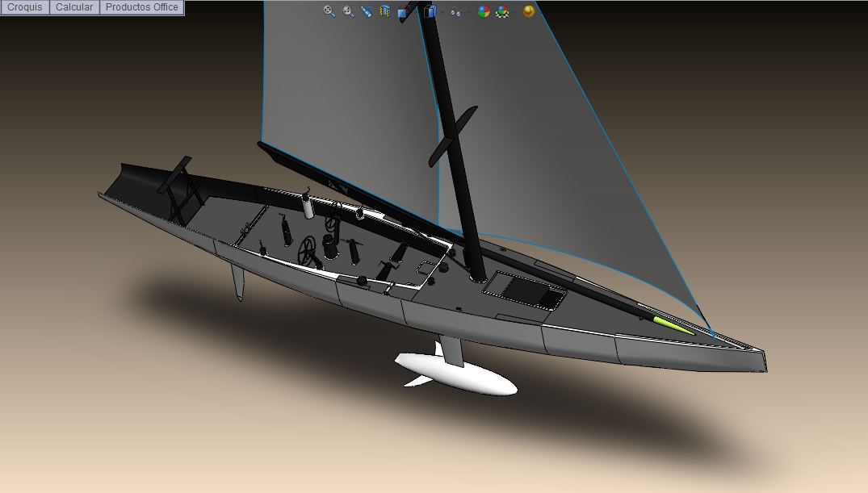Expand the Apply scene dropdown arrow
This screenshot has height=493, width=868.
coord(514,10)
